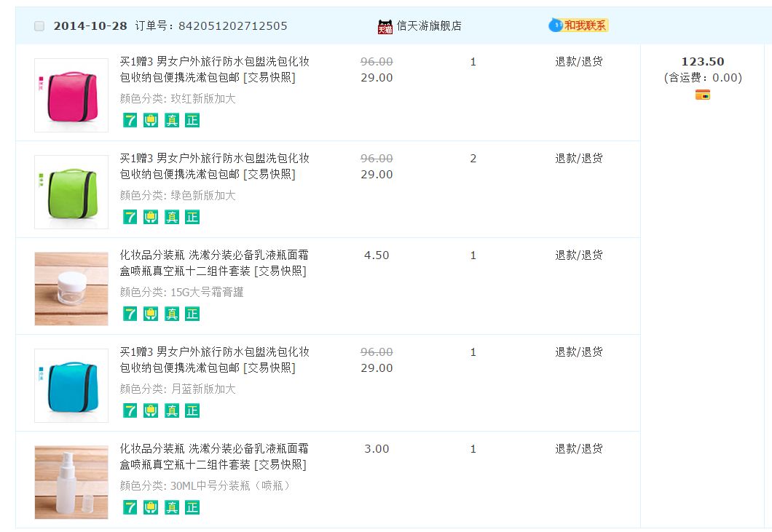This screenshot has width=772, height=532.
Task: Contact seller via 和我联系 button
Action: click(x=578, y=25)
